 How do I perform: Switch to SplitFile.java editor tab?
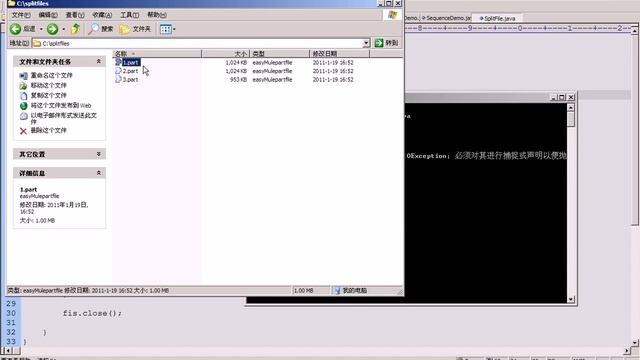coord(497,18)
